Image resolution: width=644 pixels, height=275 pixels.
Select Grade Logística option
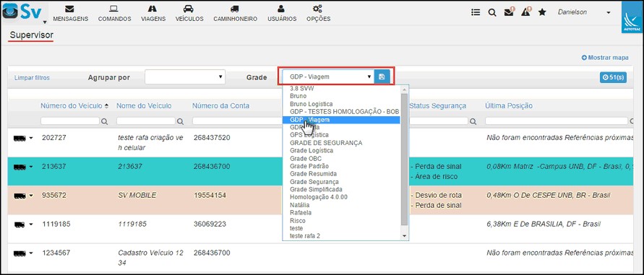tap(312, 151)
